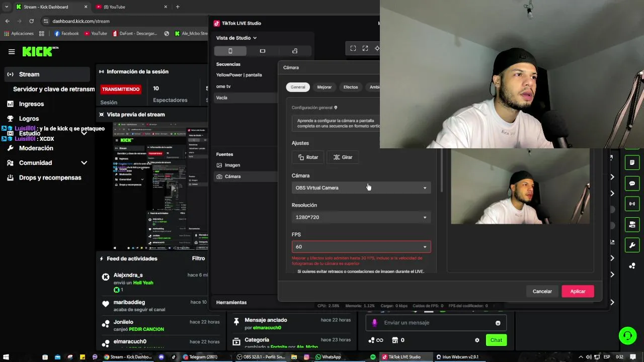This screenshot has width=644, height=362.
Task: Open the Kick stream setup widget icon
Action: pos(632,225)
